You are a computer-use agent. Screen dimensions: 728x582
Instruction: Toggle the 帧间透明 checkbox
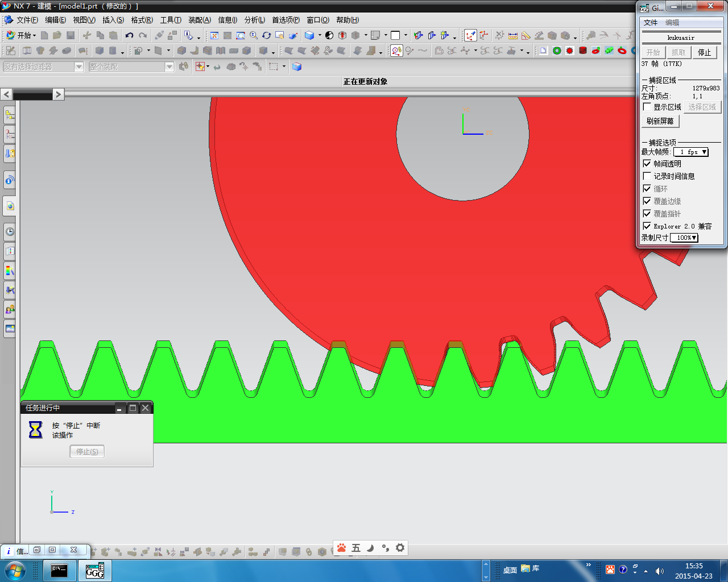(647, 164)
